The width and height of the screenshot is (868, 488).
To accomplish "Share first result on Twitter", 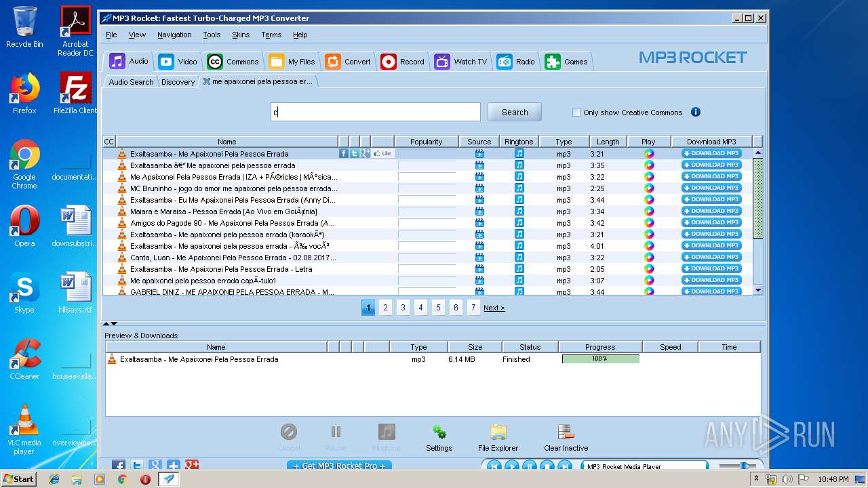I will pos(354,153).
